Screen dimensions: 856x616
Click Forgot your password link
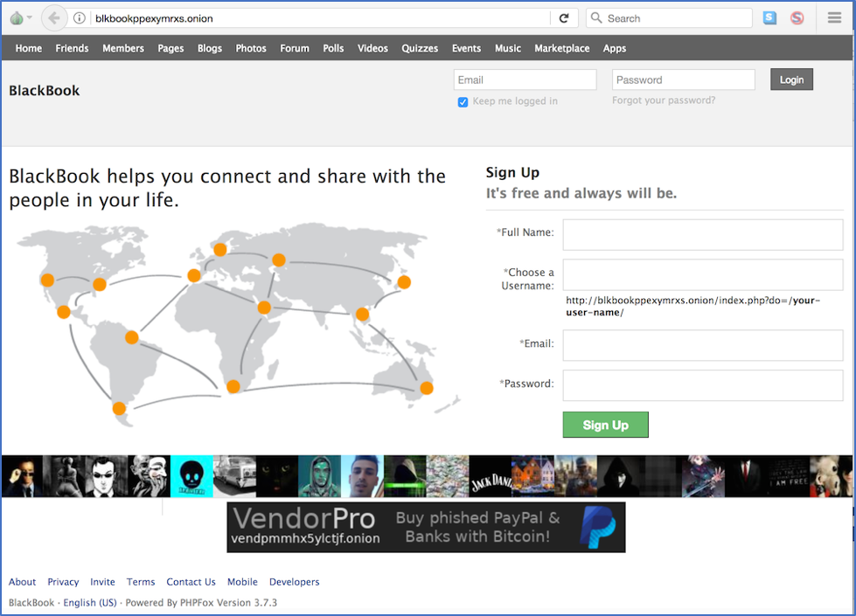point(664,100)
